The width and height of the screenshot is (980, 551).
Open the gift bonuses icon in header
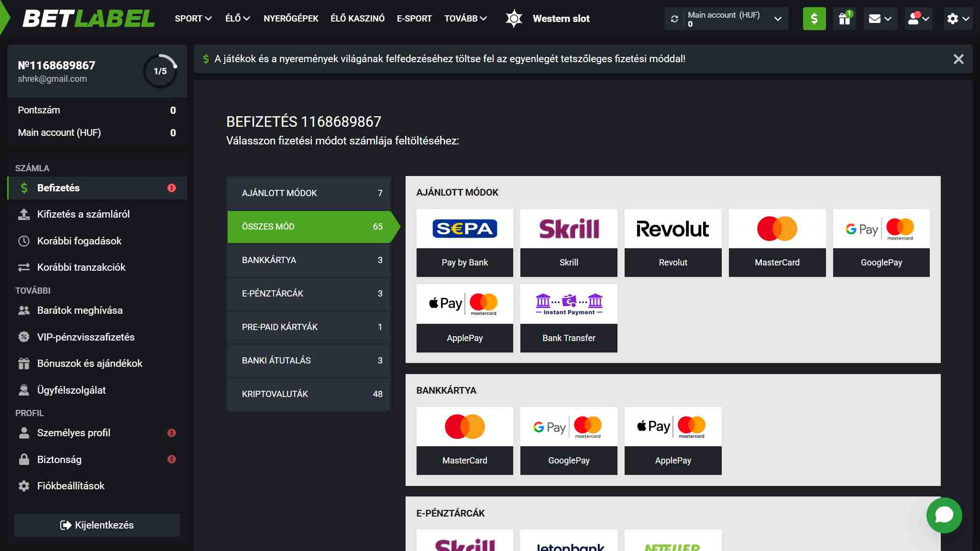844,19
